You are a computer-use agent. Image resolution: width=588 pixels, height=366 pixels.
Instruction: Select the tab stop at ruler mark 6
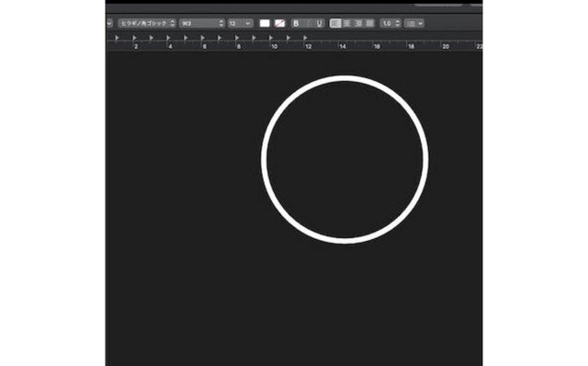click(202, 38)
